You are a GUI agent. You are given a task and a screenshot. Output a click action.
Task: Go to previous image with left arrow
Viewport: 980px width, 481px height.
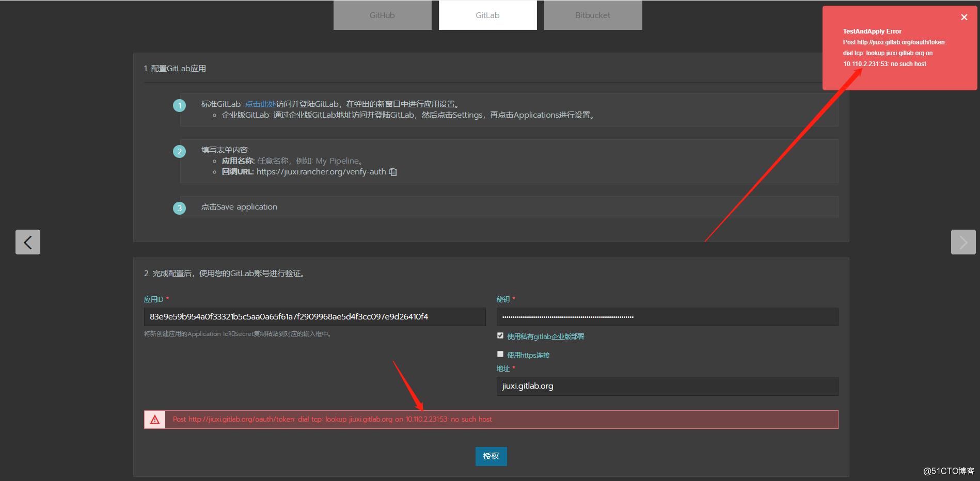click(x=28, y=242)
